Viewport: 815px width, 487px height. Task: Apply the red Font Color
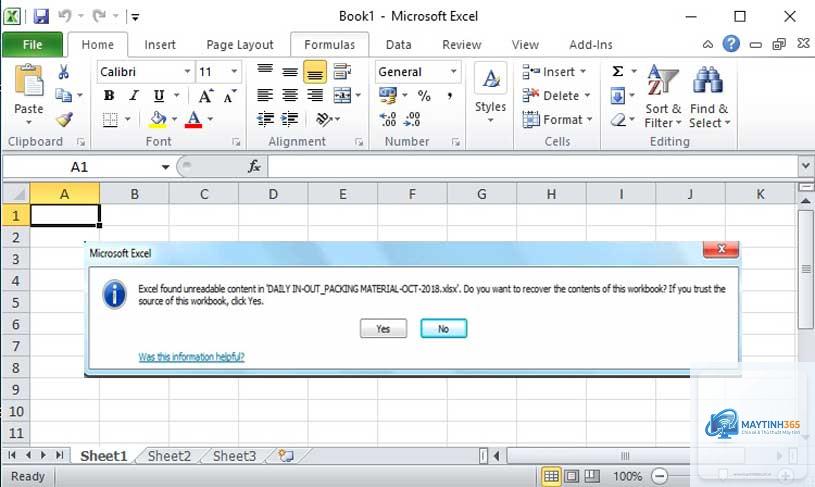pyautogui.click(x=193, y=120)
